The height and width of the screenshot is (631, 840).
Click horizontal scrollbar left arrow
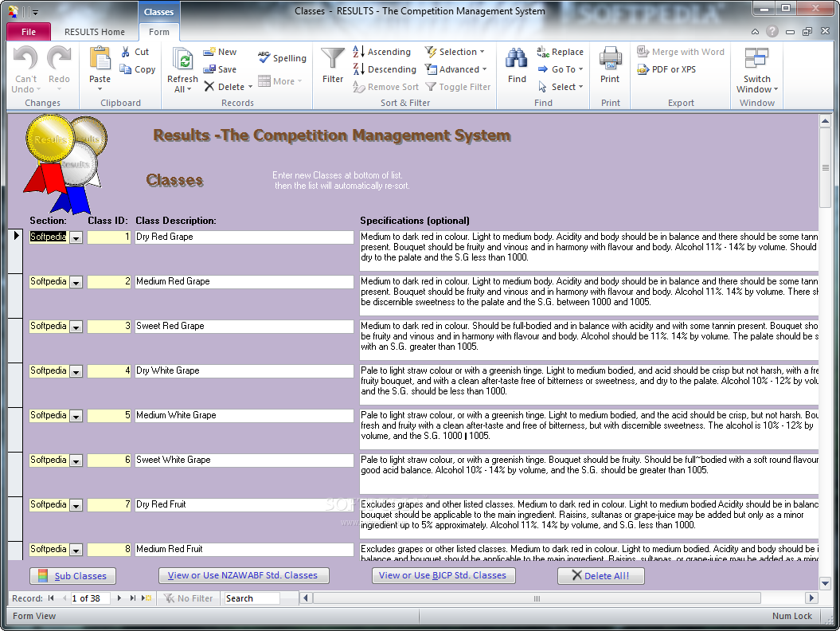(x=306, y=598)
